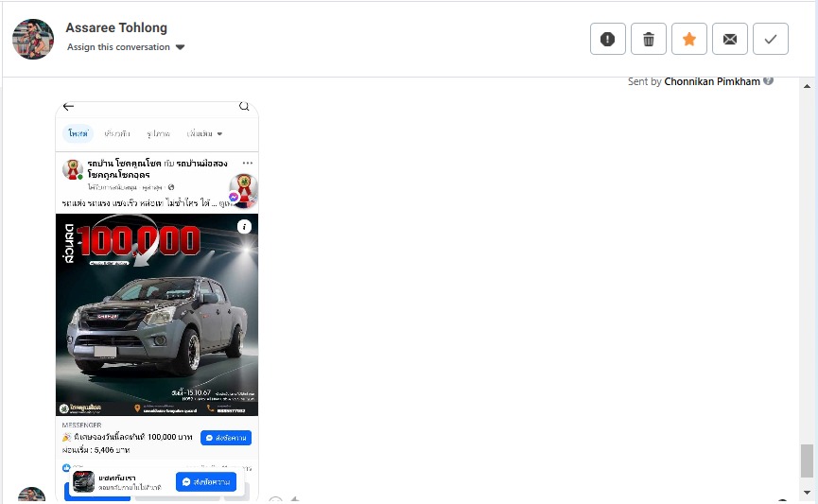This screenshot has height=504, width=818.
Task: Delete conversation using the trash icon
Action: point(649,39)
